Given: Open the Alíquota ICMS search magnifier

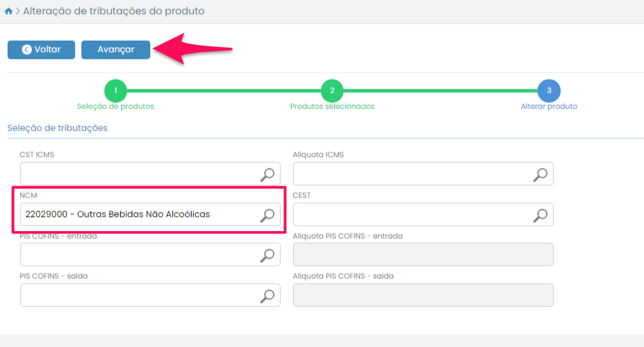Looking at the screenshot, I should (x=541, y=175).
